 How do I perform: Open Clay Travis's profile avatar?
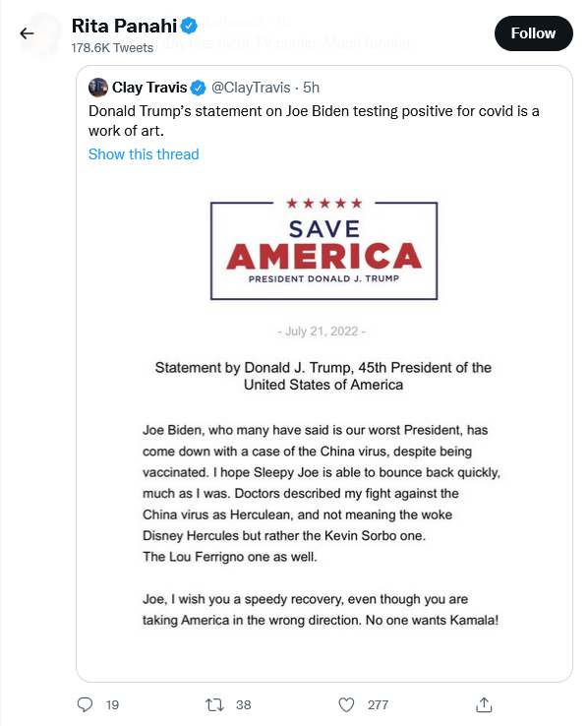(x=97, y=88)
